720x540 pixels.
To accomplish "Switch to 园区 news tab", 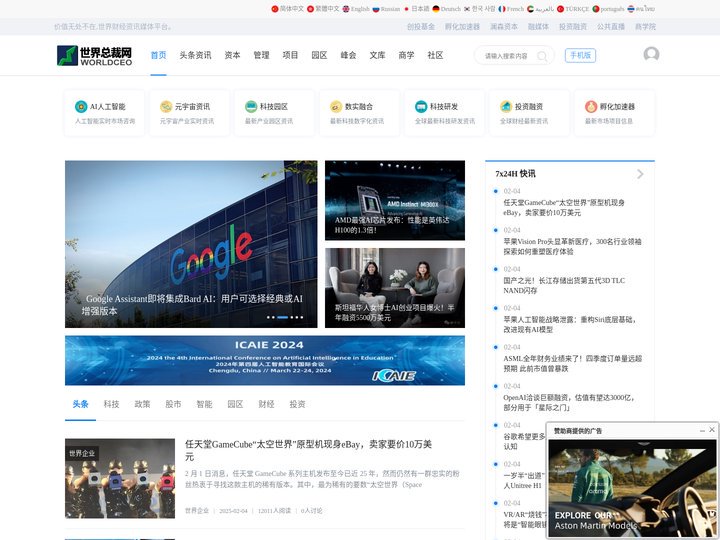I will coord(235,404).
